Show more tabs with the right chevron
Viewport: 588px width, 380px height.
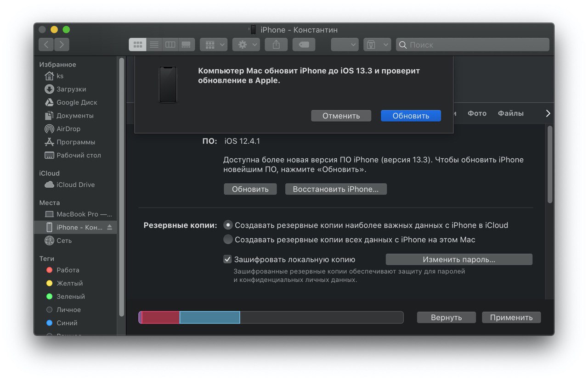[x=548, y=113]
